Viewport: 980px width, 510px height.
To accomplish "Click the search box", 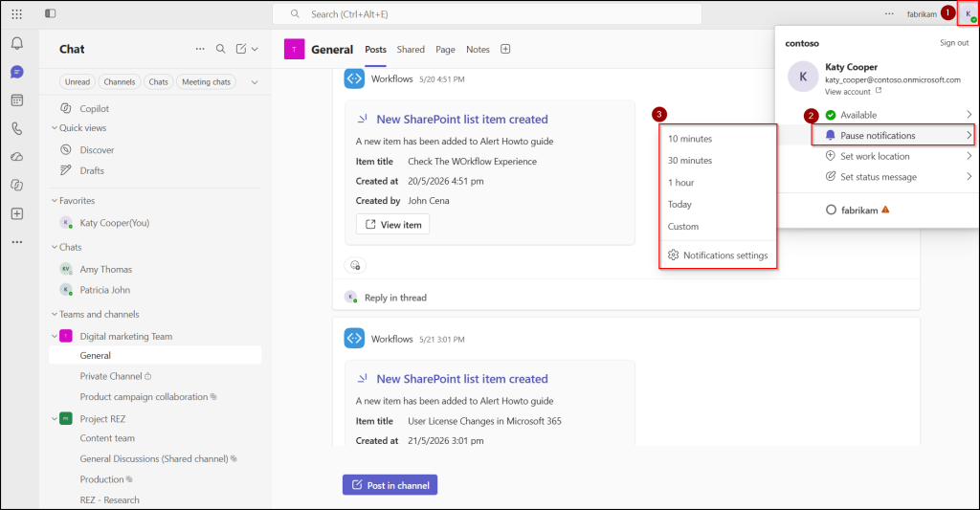I will click(487, 13).
